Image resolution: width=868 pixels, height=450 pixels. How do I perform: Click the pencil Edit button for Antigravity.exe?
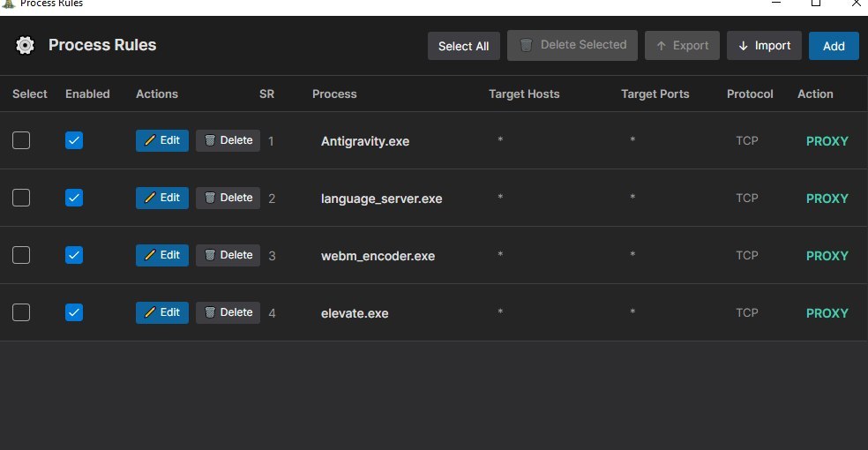(x=162, y=140)
